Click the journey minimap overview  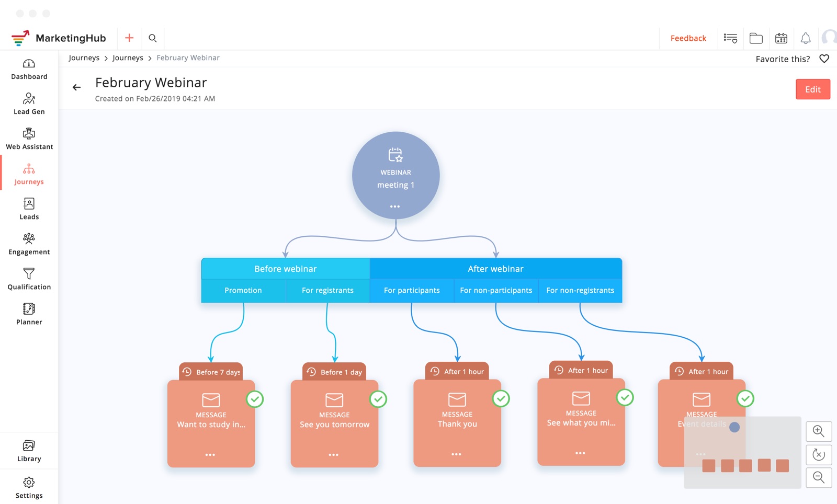coord(742,452)
